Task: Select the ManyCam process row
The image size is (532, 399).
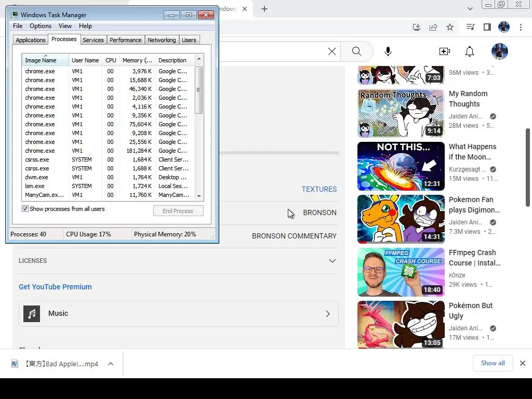Action: (108, 195)
